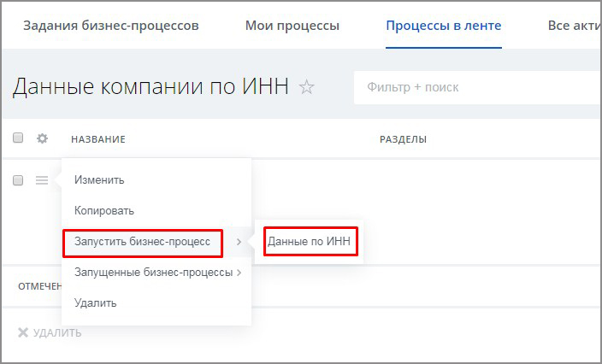The height and width of the screenshot is (364, 602).
Task: Click Запустить бизнес-процесс menu entry
Action: pyautogui.click(x=142, y=242)
